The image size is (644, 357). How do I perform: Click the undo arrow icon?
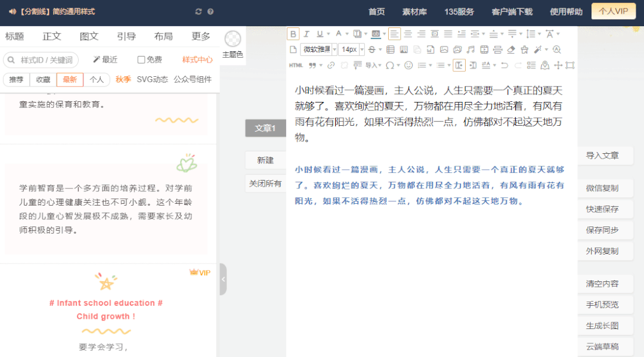click(504, 65)
